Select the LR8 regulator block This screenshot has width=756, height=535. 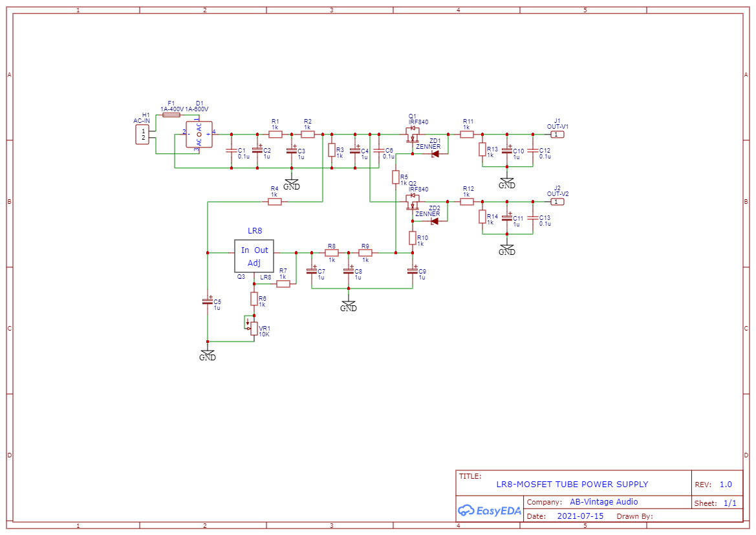pyautogui.click(x=254, y=256)
